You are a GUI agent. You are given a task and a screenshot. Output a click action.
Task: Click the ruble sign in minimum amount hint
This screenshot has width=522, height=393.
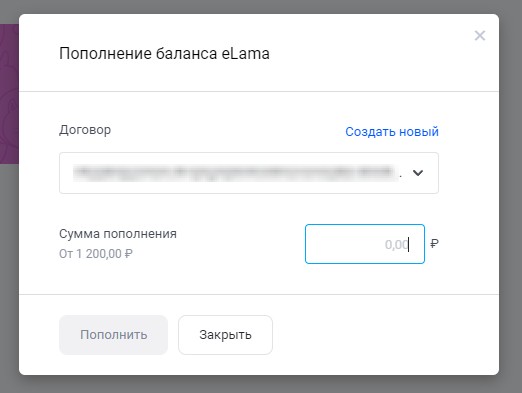click(129, 254)
